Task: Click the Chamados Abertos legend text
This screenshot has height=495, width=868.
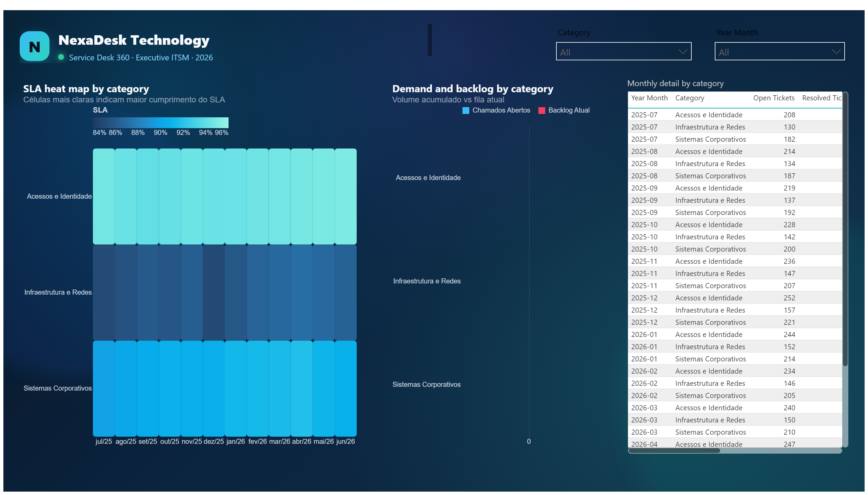Action: coord(501,110)
